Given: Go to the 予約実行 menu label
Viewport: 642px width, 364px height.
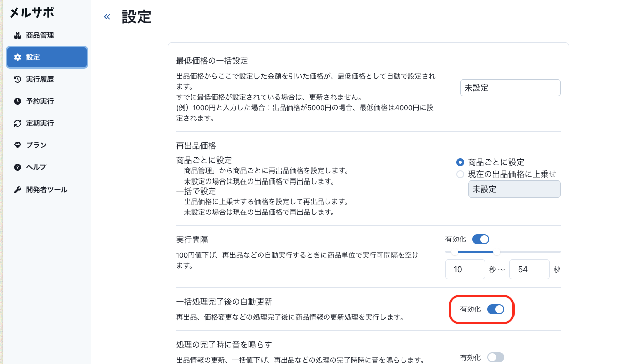Looking at the screenshot, I should pos(40,101).
